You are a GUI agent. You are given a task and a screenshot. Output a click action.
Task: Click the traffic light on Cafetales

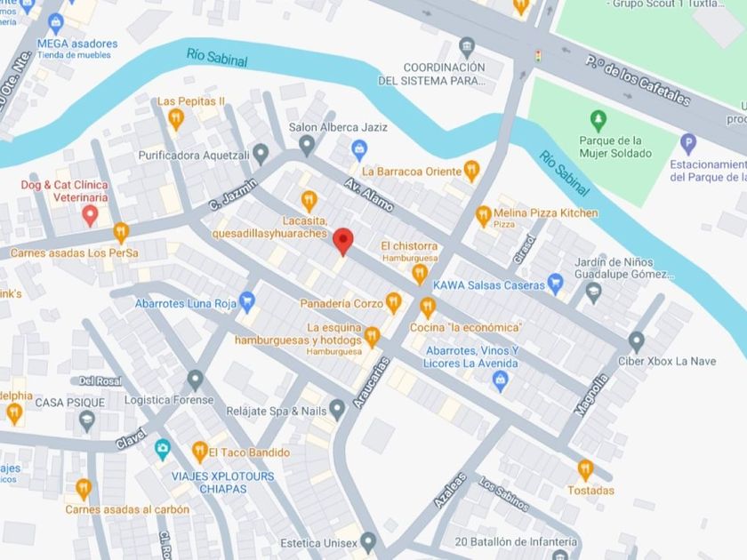point(539,57)
